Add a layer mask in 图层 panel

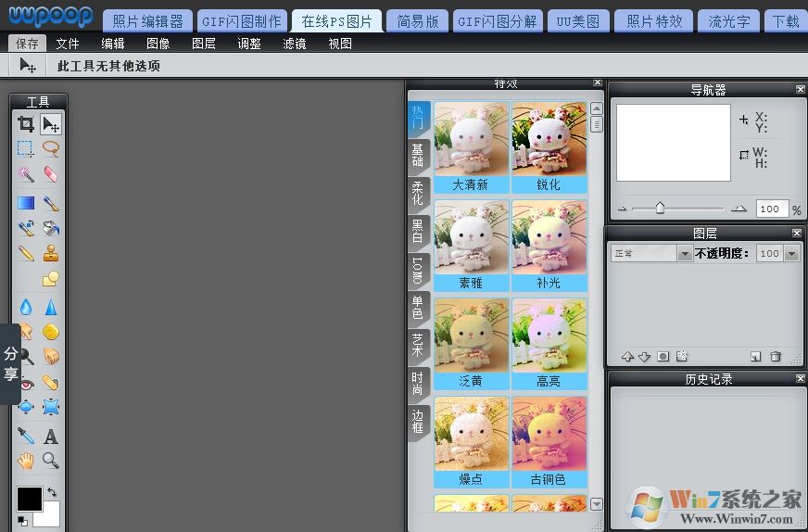tap(663, 357)
